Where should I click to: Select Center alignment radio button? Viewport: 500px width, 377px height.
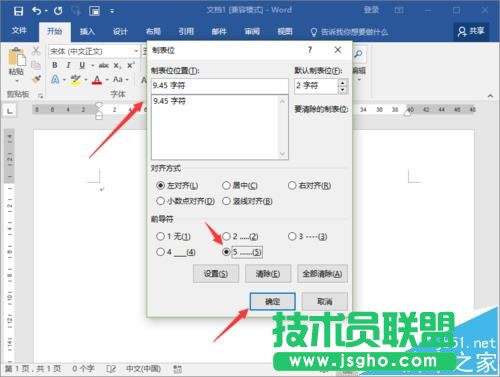(226, 185)
